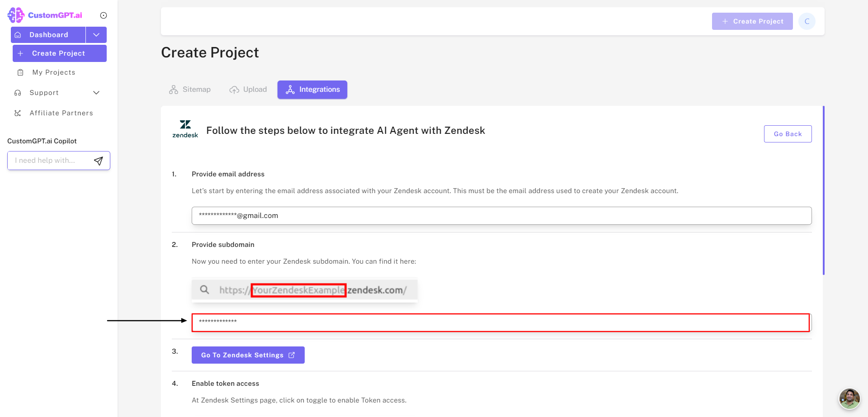Click the 'Enable token access' step heading

click(x=225, y=384)
